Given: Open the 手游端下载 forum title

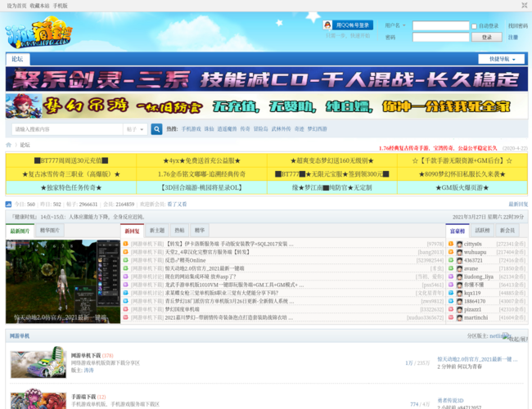Looking at the screenshot, I should (x=83, y=397).
